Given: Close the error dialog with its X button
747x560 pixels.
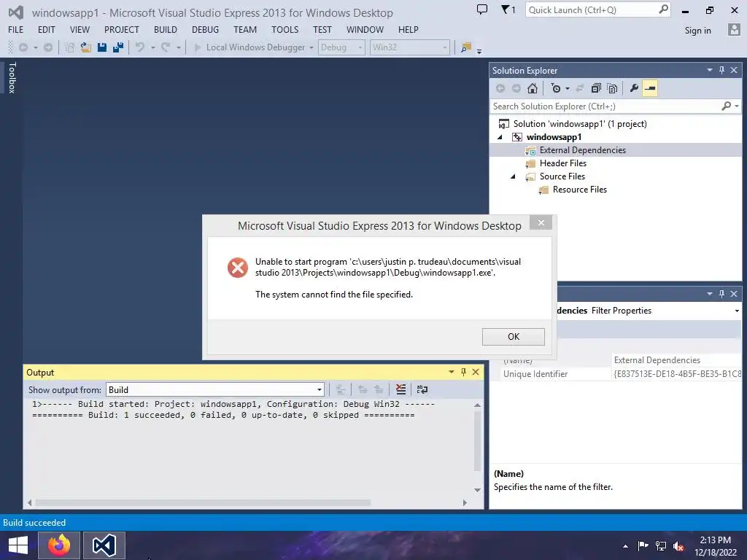Looking at the screenshot, I should 541,222.
